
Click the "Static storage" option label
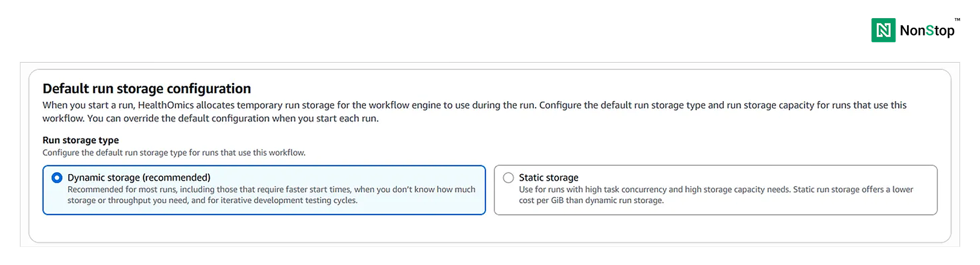[548, 178]
